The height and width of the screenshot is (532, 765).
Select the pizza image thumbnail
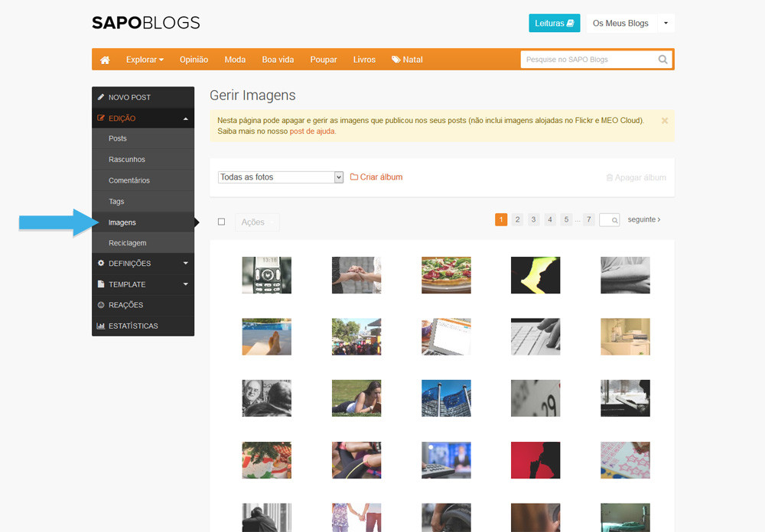(446, 275)
